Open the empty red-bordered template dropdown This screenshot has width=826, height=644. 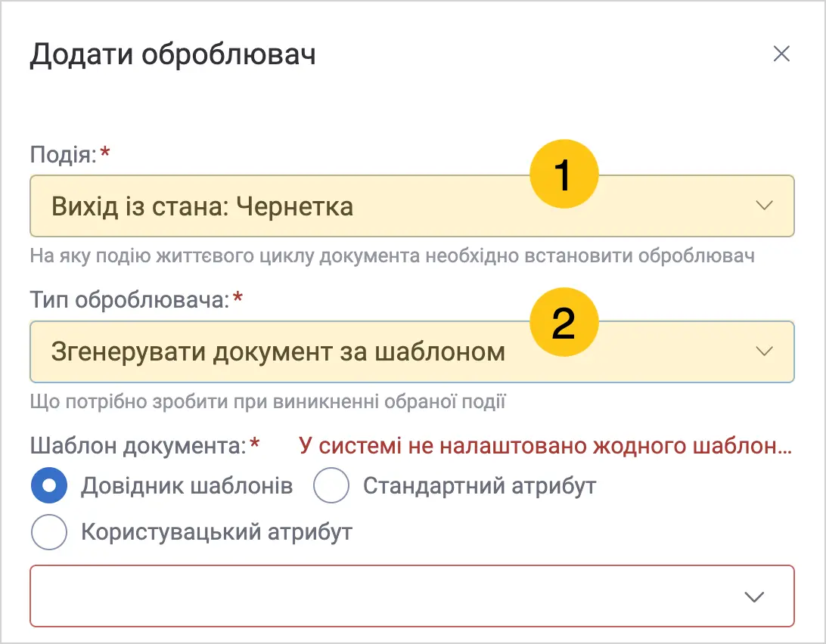(412, 596)
